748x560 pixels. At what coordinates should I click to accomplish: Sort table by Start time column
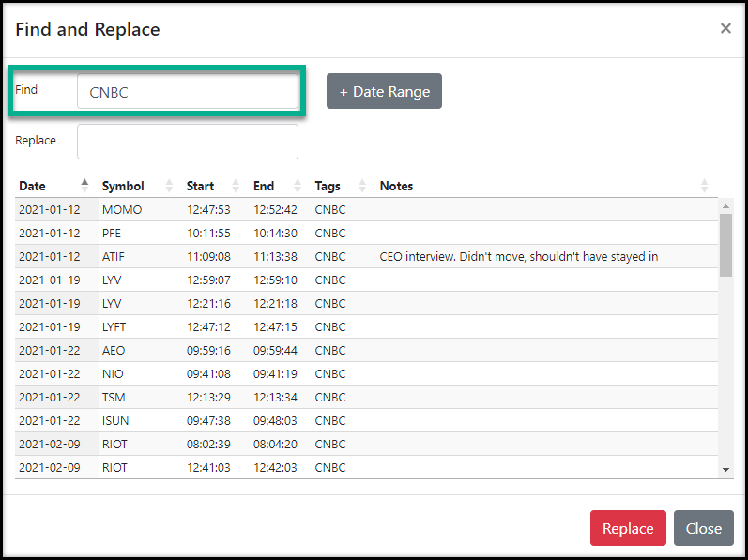[200, 186]
